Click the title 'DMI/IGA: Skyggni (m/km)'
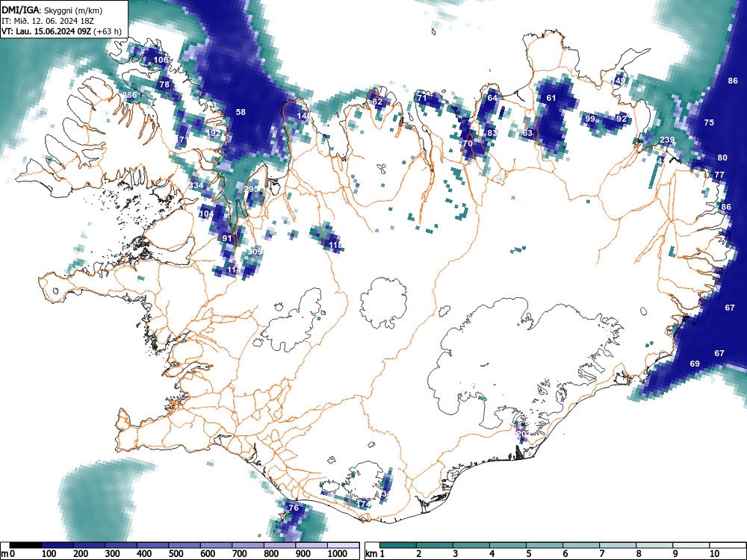This screenshot has height=560, width=747. click(x=52, y=10)
